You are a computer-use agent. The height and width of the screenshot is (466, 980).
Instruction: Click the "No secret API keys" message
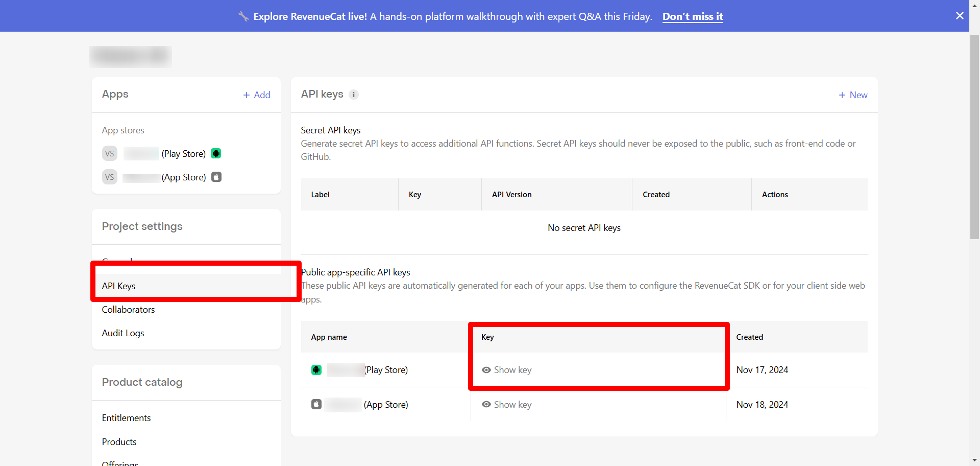[x=584, y=228]
